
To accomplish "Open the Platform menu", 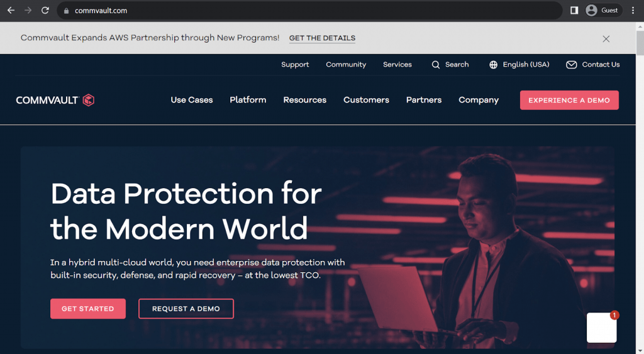I will [x=248, y=100].
